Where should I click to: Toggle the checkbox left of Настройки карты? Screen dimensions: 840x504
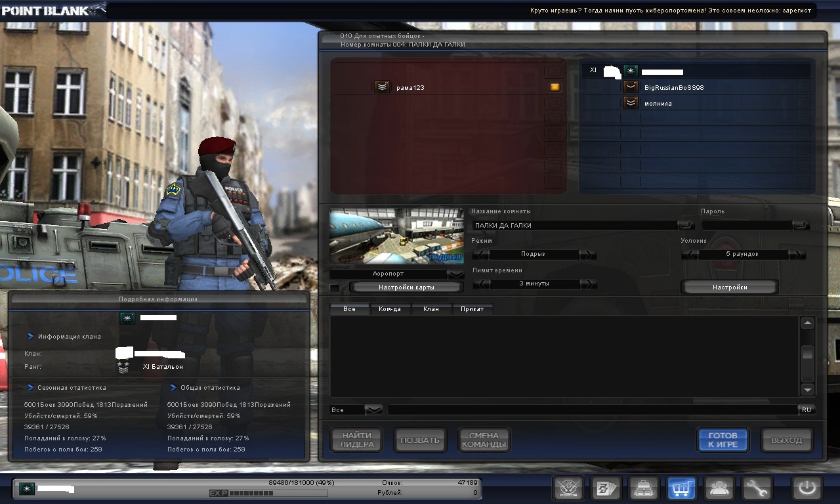point(335,287)
